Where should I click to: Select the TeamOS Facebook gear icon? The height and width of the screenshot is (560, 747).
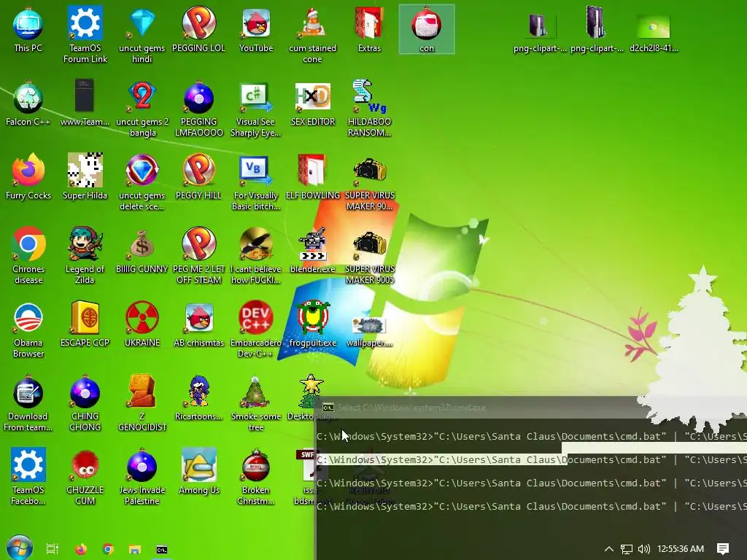tap(28, 464)
